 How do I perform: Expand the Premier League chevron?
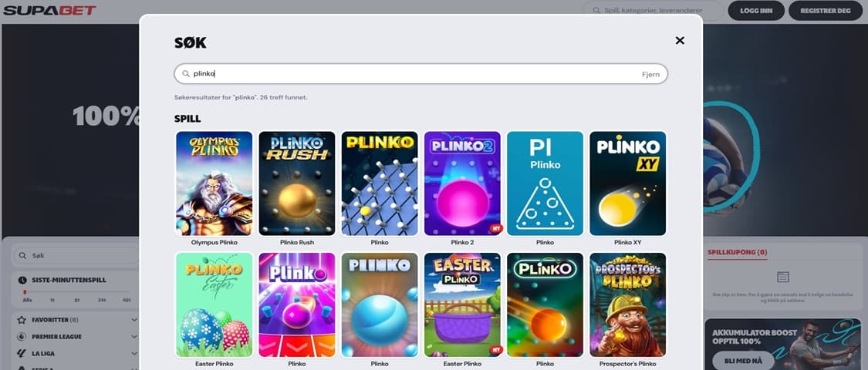point(134,336)
